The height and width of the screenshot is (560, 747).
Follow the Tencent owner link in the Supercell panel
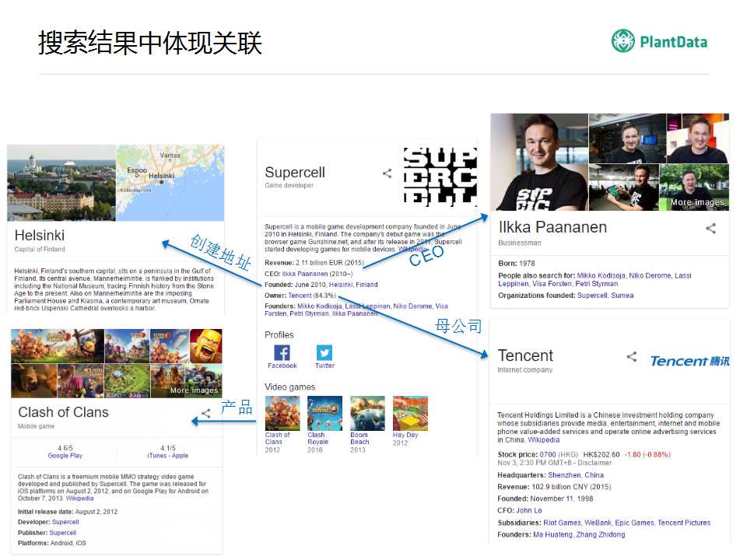[x=300, y=296]
